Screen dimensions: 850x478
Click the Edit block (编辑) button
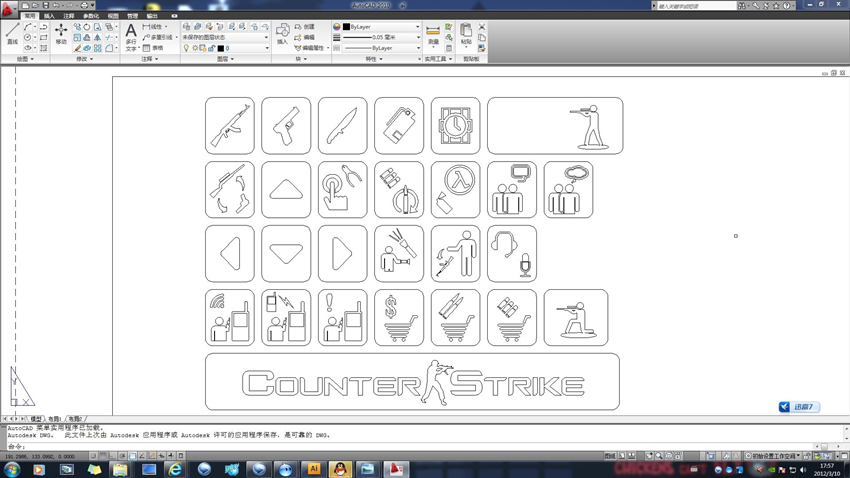pyautogui.click(x=304, y=37)
